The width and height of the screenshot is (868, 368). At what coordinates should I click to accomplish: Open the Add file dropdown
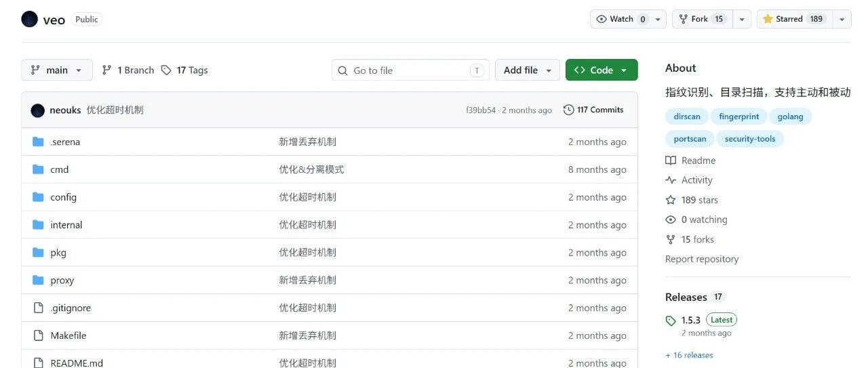[x=528, y=70]
